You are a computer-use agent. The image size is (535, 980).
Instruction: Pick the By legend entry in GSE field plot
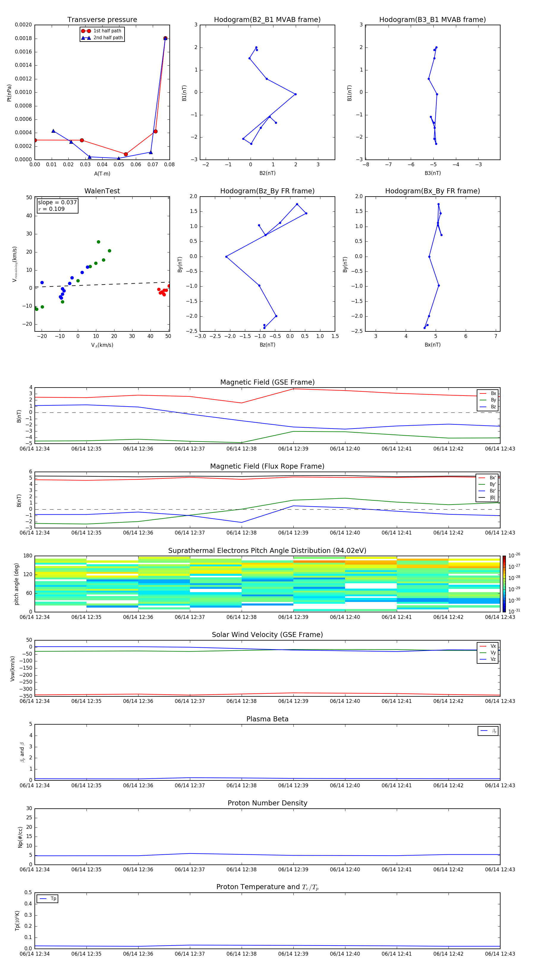(488, 400)
